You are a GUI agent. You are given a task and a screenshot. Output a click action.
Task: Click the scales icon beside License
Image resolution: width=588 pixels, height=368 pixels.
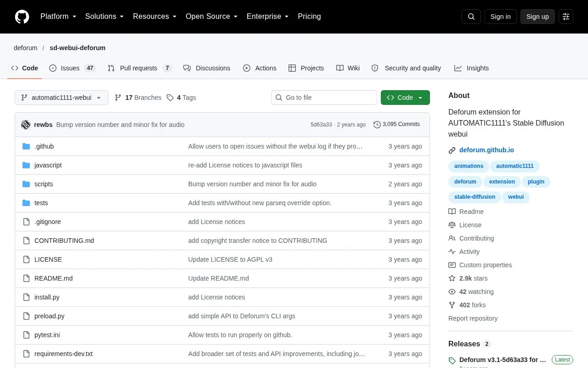(452, 225)
